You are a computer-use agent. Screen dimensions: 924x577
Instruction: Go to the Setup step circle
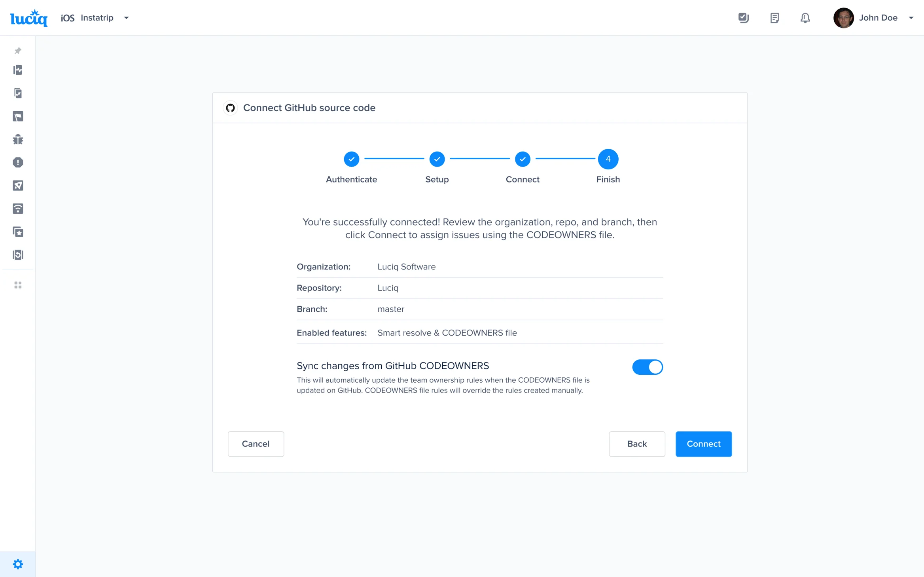tap(437, 159)
